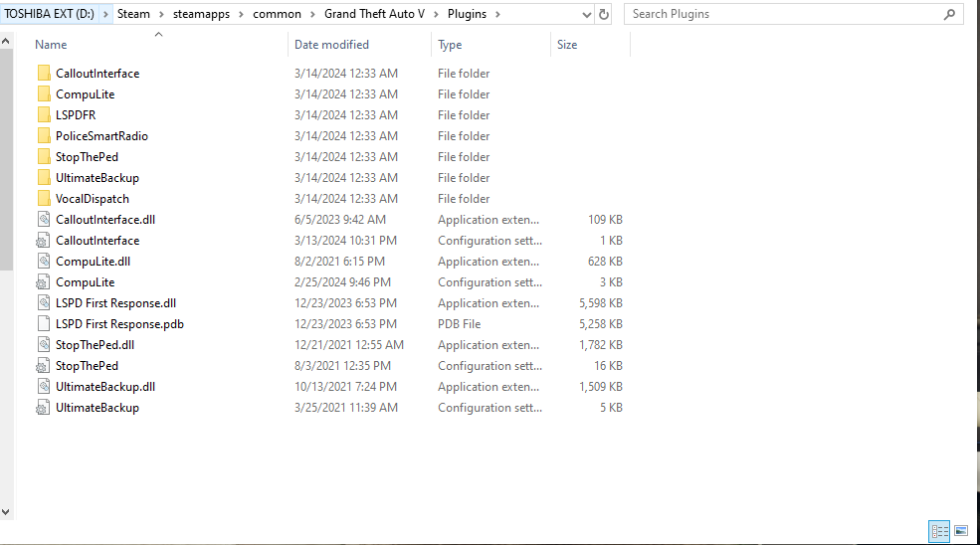Click date 8/2/2021 6:15 PM
Image resolution: width=980 pixels, height=545 pixels.
pos(339,262)
